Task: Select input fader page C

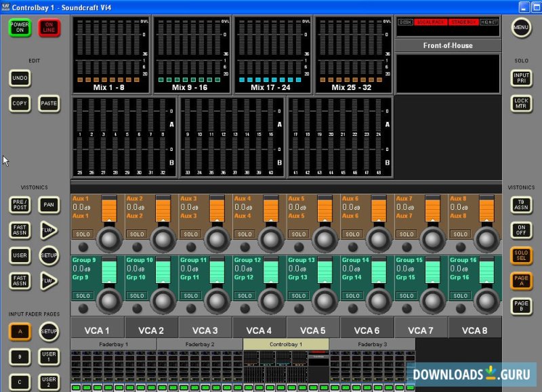Action: point(20,382)
